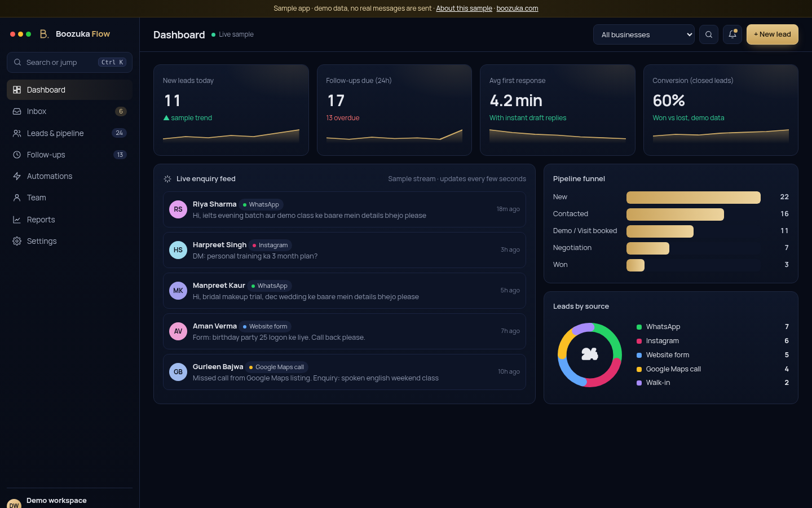The image size is (812, 508).
Task: Click Manpreet Kaur's MK avatar
Action: pos(178,291)
